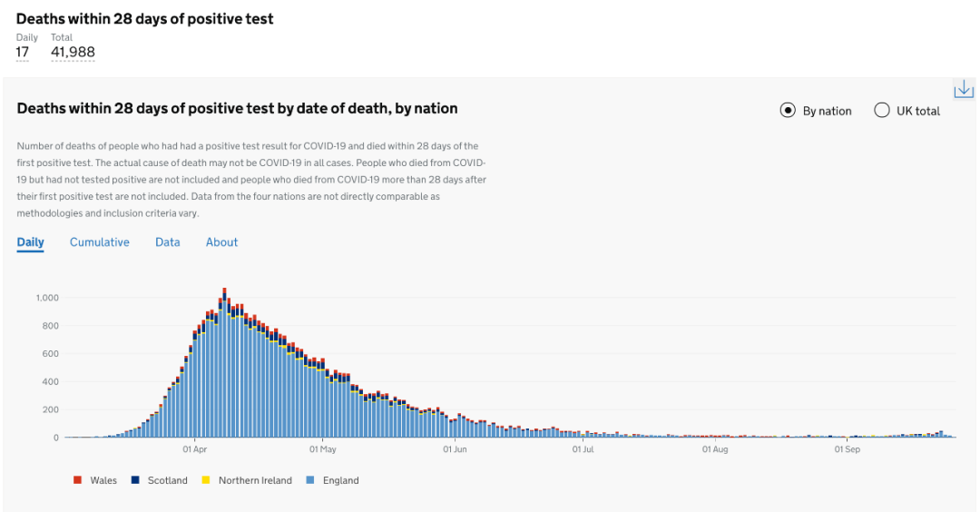
Task: Toggle the Scotland dark blue legend swatch
Action: (135, 479)
